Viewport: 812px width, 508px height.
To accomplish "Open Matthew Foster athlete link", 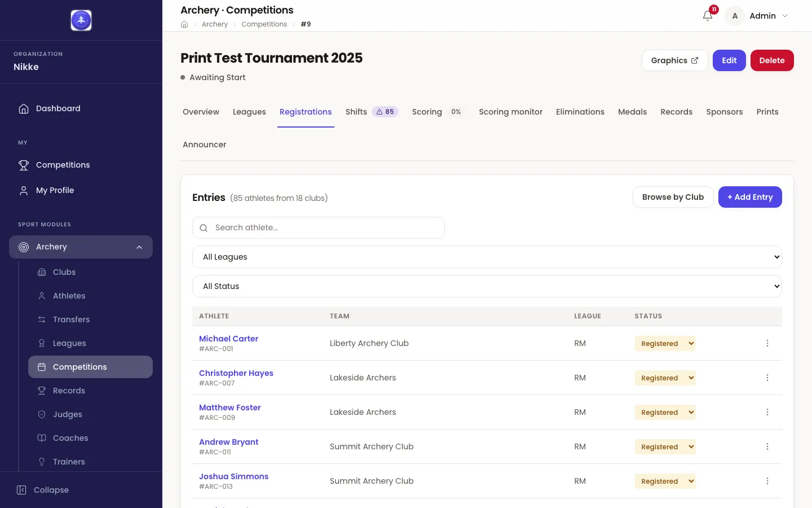I will tap(230, 408).
